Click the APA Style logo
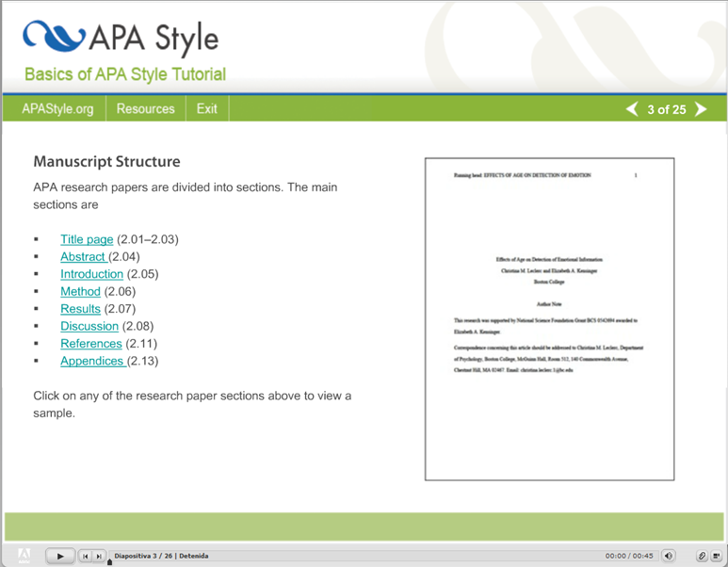The image size is (728, 567). (x=121, y=37)
